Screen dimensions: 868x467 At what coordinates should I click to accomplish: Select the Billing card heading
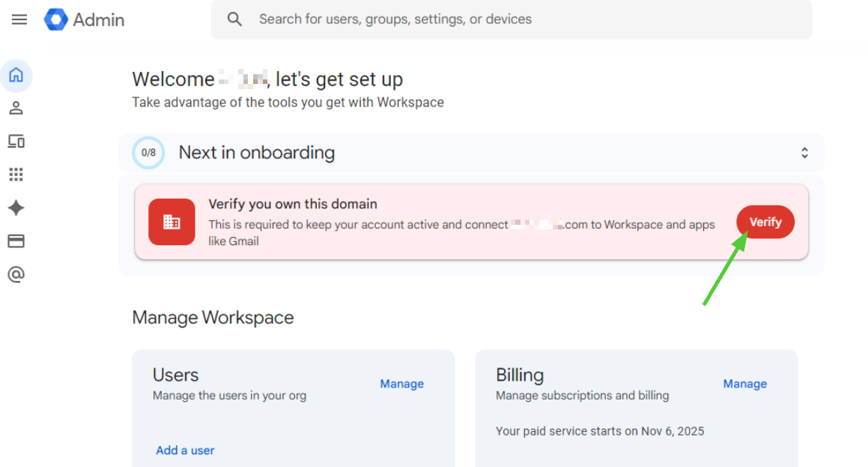coord(520,375)
